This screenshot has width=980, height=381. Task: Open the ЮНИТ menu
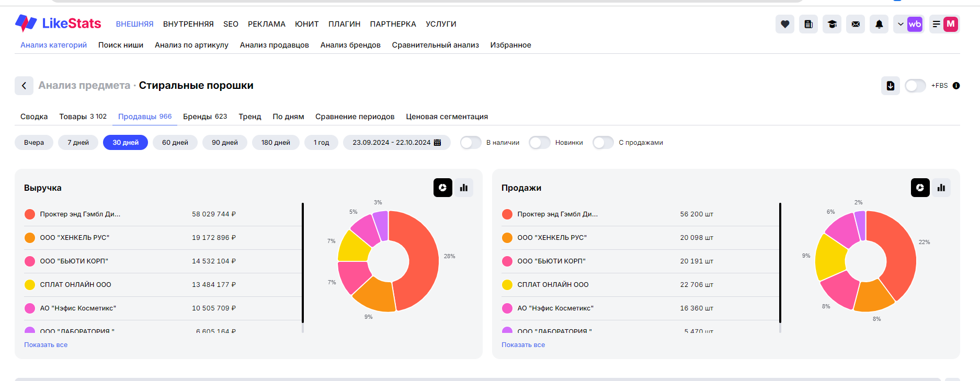pyautogui.click(x=307, y=24)
